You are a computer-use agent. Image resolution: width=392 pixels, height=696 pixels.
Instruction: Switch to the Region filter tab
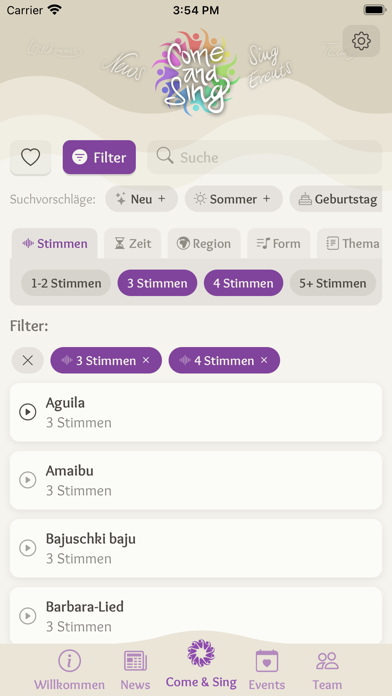(204, 243)
